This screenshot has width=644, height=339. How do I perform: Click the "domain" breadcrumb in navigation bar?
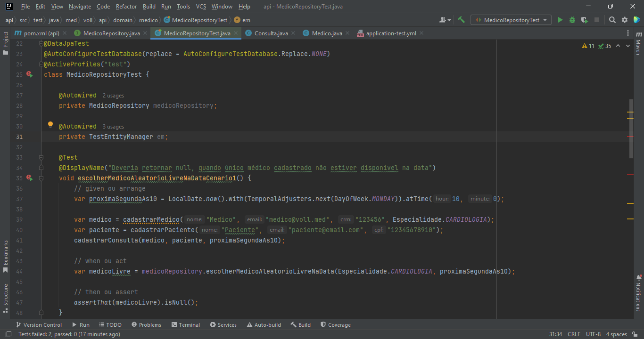tap(123, 20)
